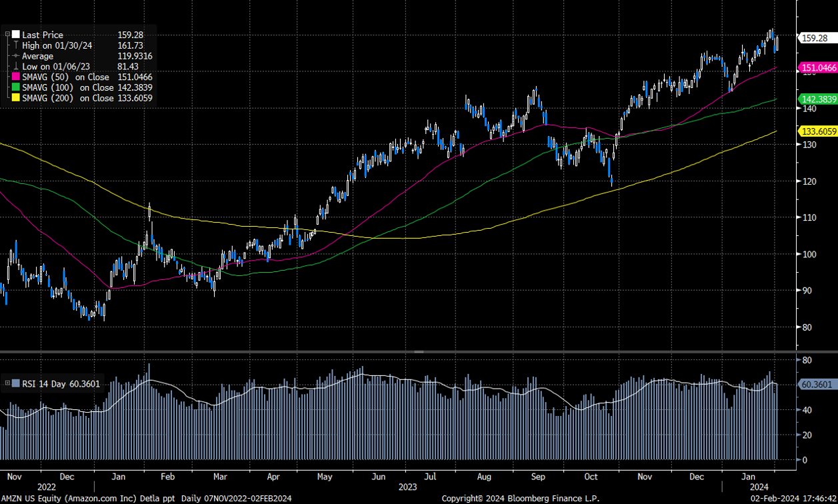Viewport: 838px width, 504px height.
Task: Click the magenta SMAVG (50) legend swatch
Action: click(16, 77)
